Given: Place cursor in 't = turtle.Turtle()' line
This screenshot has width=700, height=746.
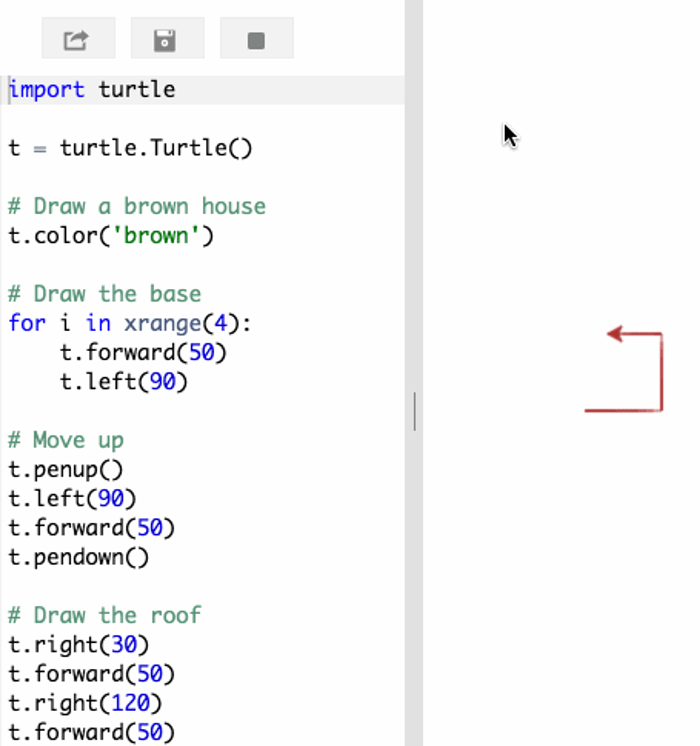Looking at the screenshot, I should click(130, 148).
